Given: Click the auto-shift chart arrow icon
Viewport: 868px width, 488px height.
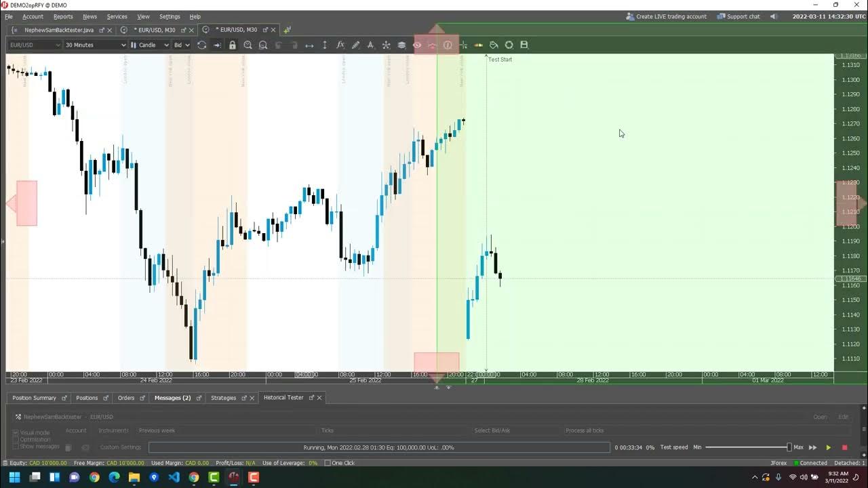Looking at the screenshot, I should pyautogui.click(x=217, y=45).
